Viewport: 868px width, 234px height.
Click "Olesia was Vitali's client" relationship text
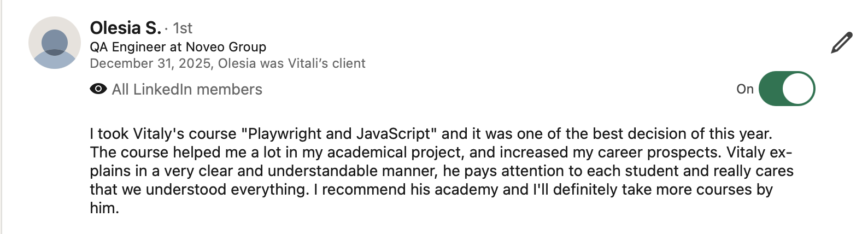tap(292, 63)
